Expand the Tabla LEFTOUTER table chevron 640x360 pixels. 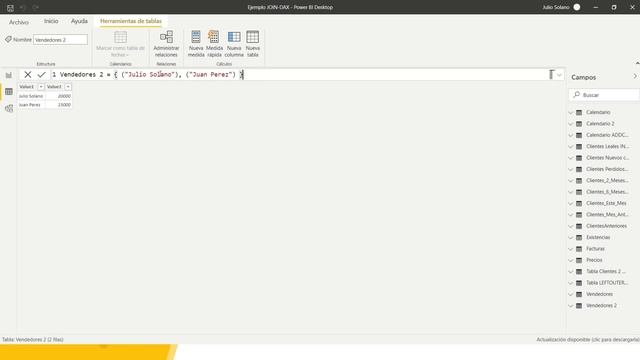click(x=571, y=283)
